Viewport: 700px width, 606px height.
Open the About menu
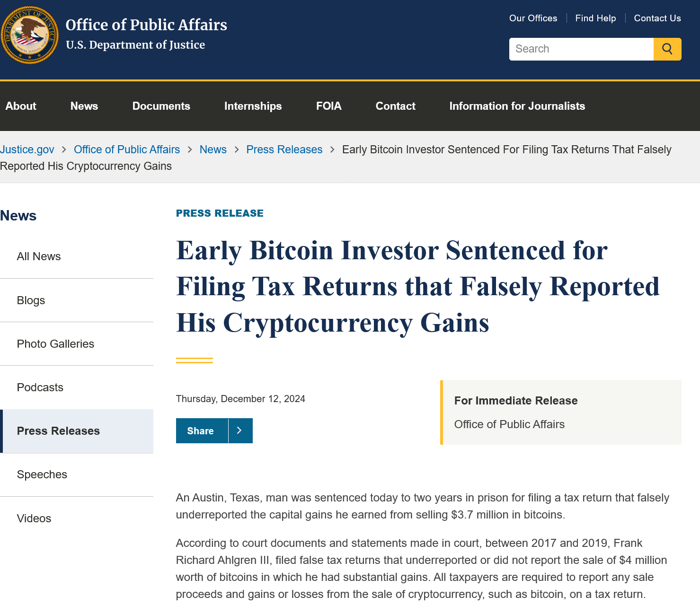point(21,106)
